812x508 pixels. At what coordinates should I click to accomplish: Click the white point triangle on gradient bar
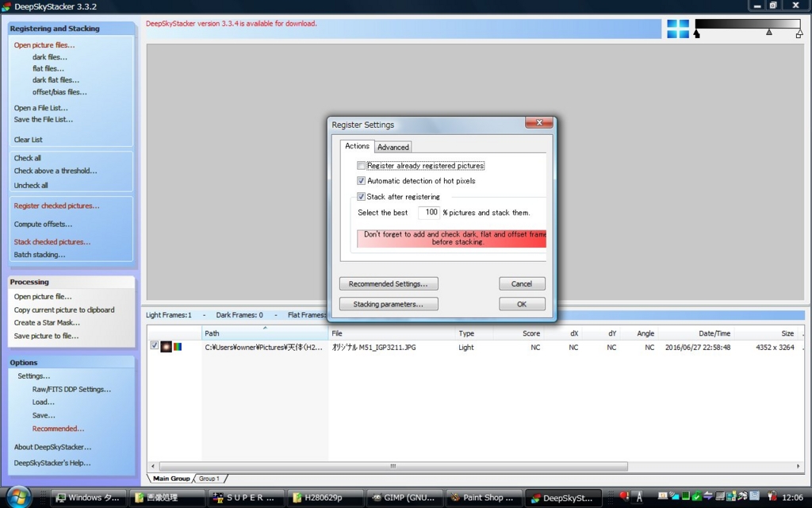tap(799, 33)
